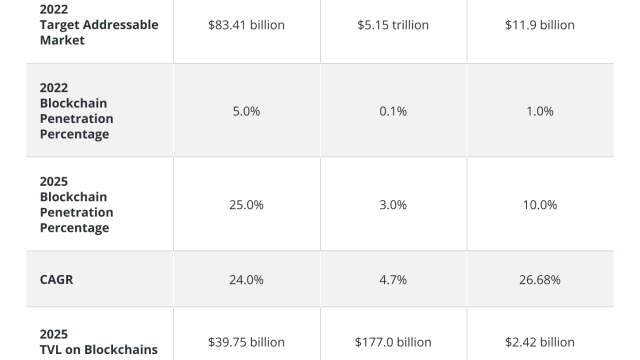Click the 3.0% value cell
This screenshot has width=640, height=360.
393,204
